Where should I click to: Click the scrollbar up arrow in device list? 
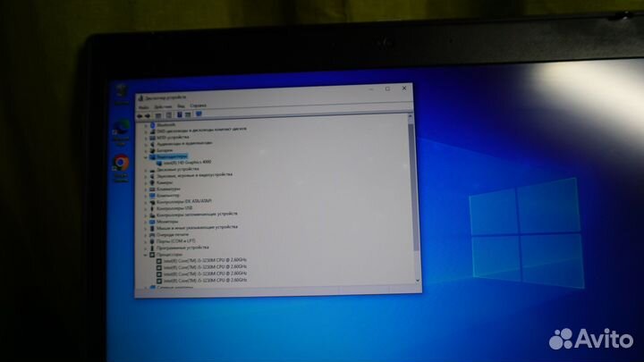[x=411, y=117]
